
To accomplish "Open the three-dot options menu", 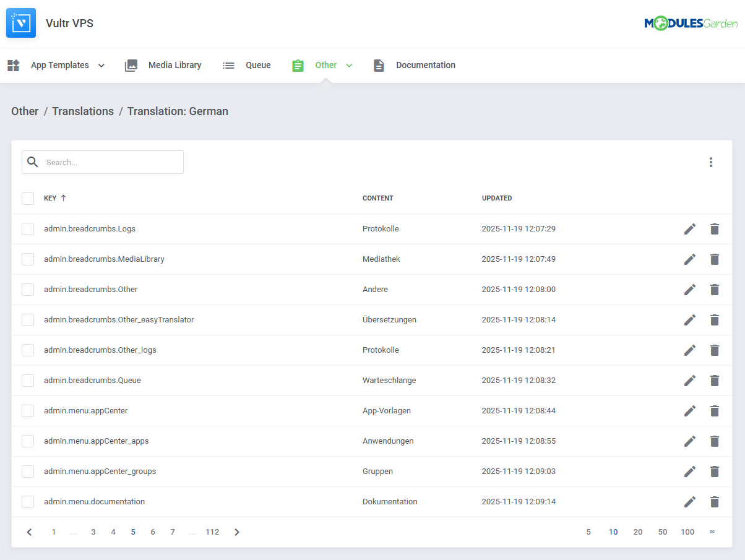I will tap(711, 162).
